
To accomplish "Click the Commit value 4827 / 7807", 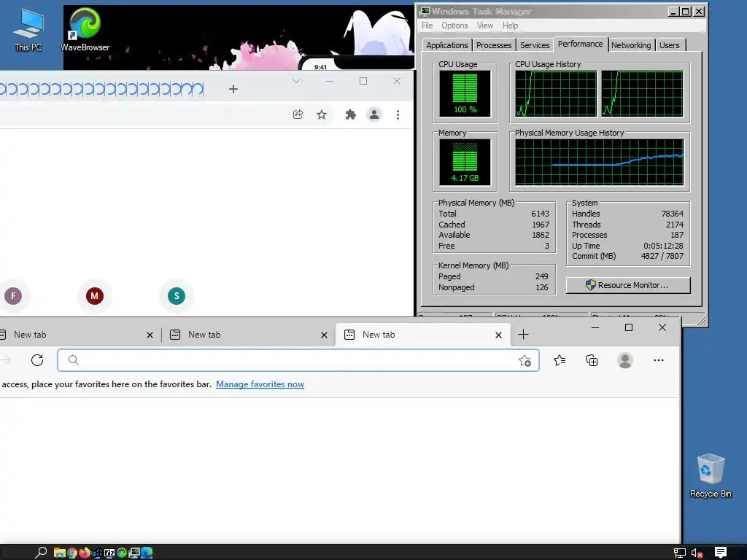I will coord(662,256).
